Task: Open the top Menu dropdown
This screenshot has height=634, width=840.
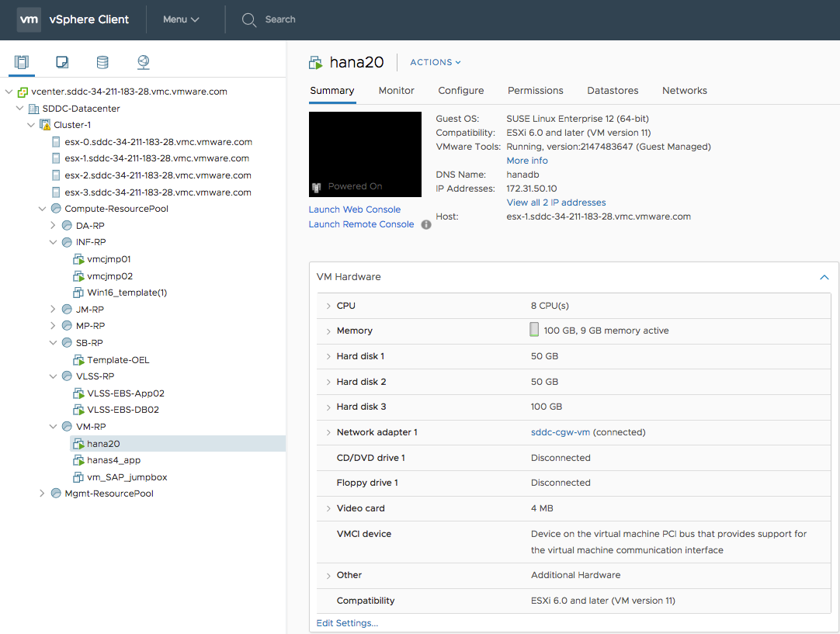Action: click(181, 19)
